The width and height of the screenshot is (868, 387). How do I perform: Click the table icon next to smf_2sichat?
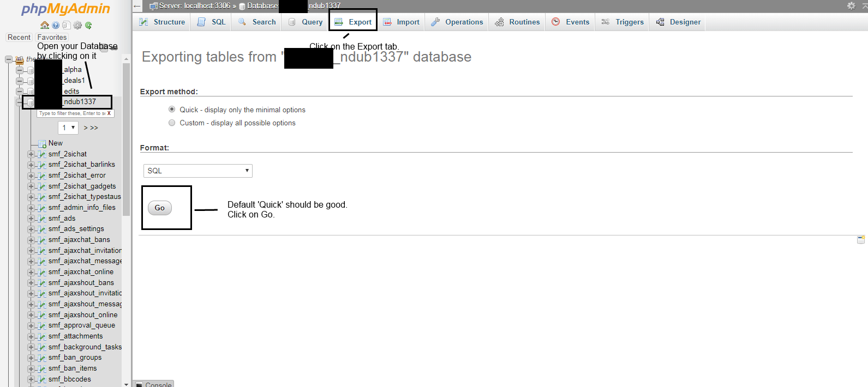click(42, 154)
